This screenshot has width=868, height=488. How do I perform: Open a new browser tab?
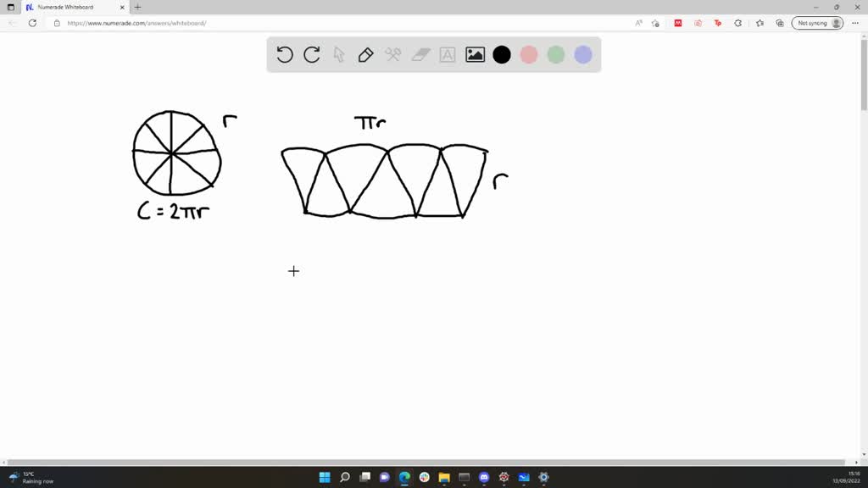[x=137, y=7]
